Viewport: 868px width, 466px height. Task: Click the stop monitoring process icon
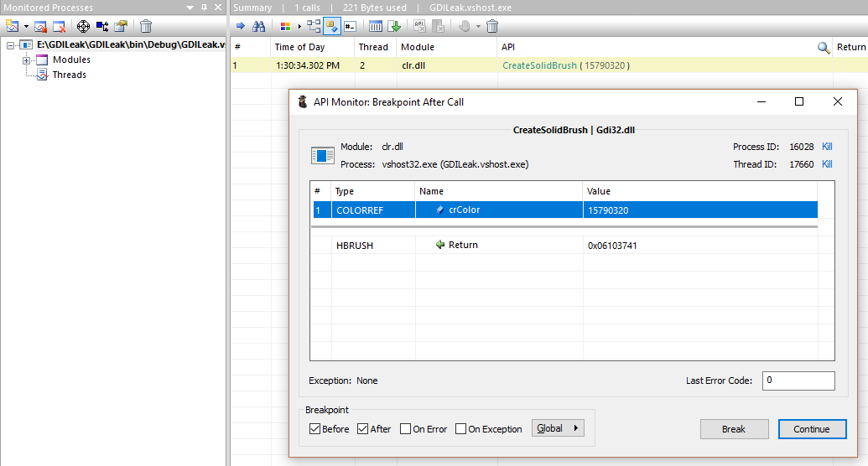(40, 26)
